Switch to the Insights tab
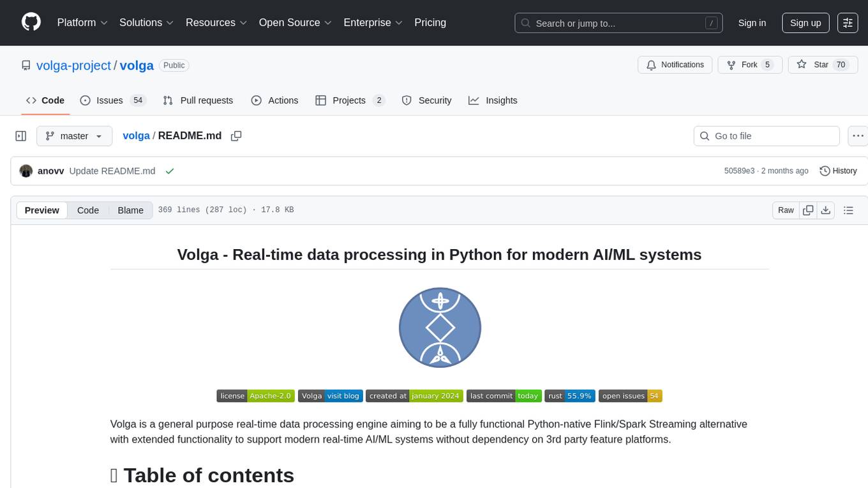868x488 pixels. coord(493,100)
